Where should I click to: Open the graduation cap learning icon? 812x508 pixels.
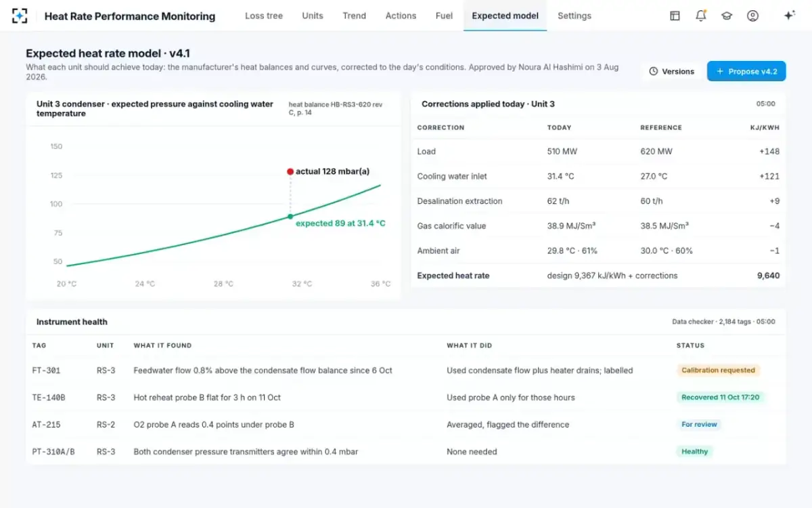[x=727, y=16]
